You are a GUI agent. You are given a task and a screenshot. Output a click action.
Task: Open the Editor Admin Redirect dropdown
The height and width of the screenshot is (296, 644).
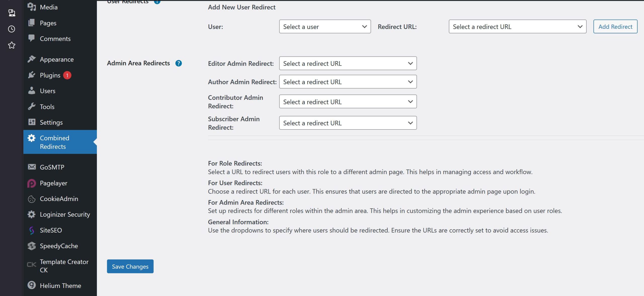pos(348,63)
